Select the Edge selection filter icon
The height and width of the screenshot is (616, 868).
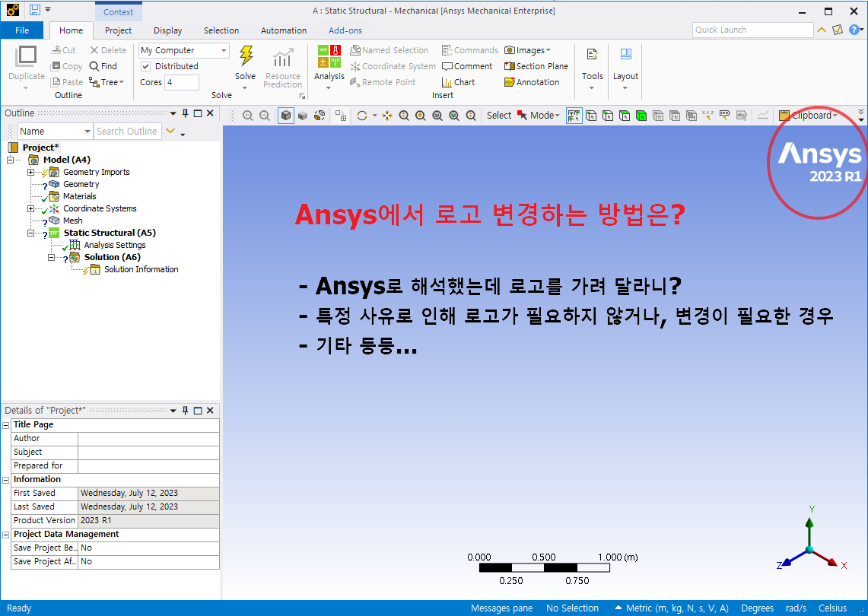[x=608, y=116]
